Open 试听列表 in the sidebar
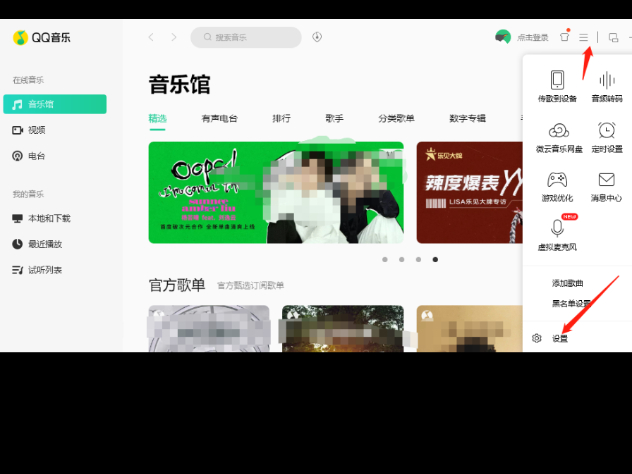This screenshot has width=632, height=474. [x=37, y=270]
